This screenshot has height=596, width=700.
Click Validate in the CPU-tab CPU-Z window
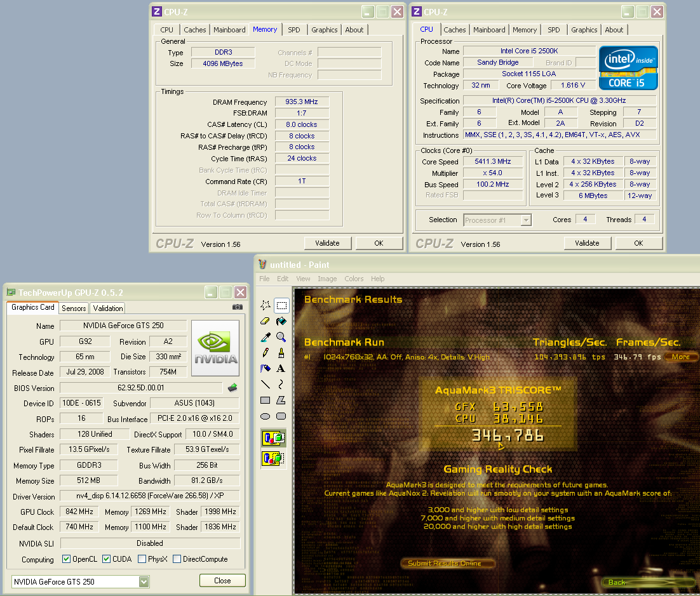click(587, 243)
